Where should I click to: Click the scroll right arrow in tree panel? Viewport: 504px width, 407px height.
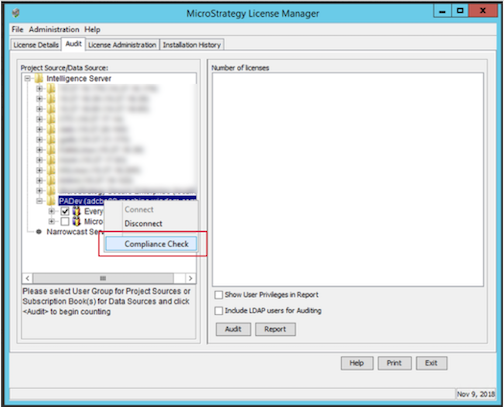tap(190, 278)
